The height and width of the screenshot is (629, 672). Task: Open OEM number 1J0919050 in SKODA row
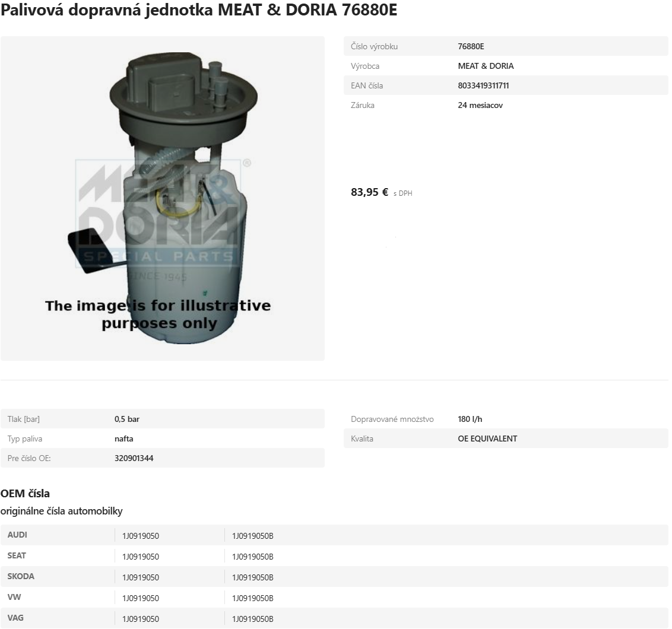click(141, 577)
